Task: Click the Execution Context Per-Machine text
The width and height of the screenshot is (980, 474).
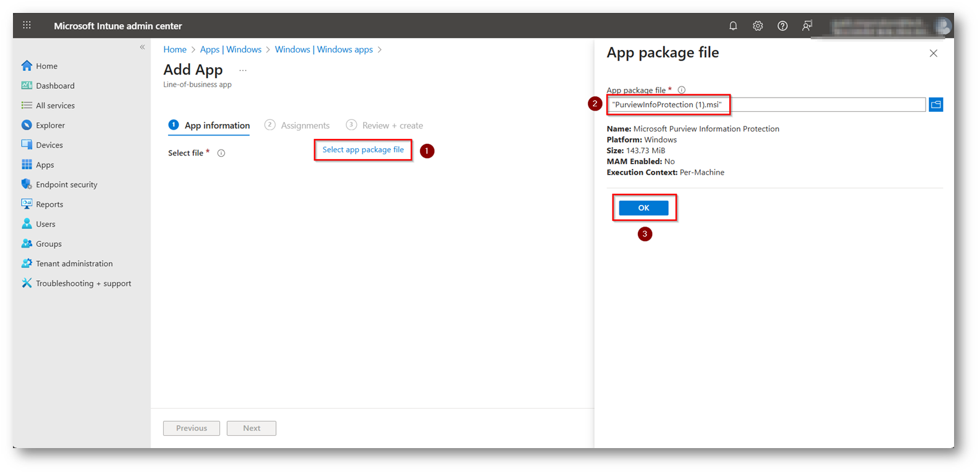Action: [666, 172]
